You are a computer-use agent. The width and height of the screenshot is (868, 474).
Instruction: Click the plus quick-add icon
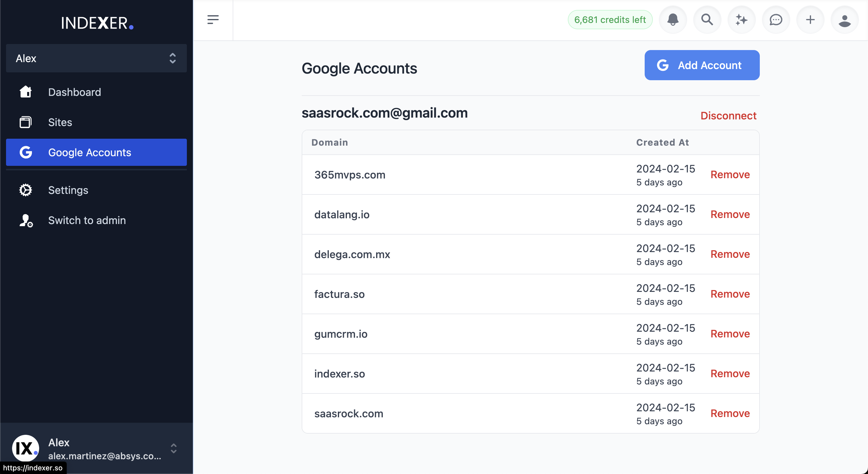(x=810, y=20)
